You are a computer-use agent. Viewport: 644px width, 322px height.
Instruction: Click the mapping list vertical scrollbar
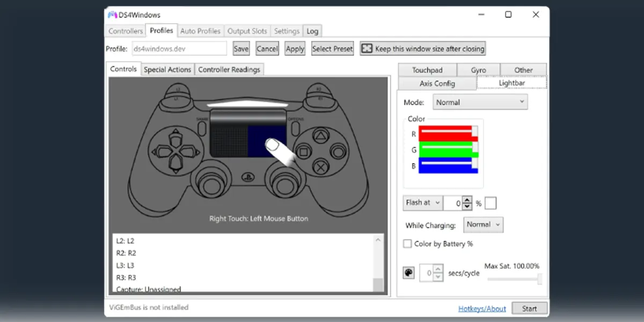pos(378,263)
